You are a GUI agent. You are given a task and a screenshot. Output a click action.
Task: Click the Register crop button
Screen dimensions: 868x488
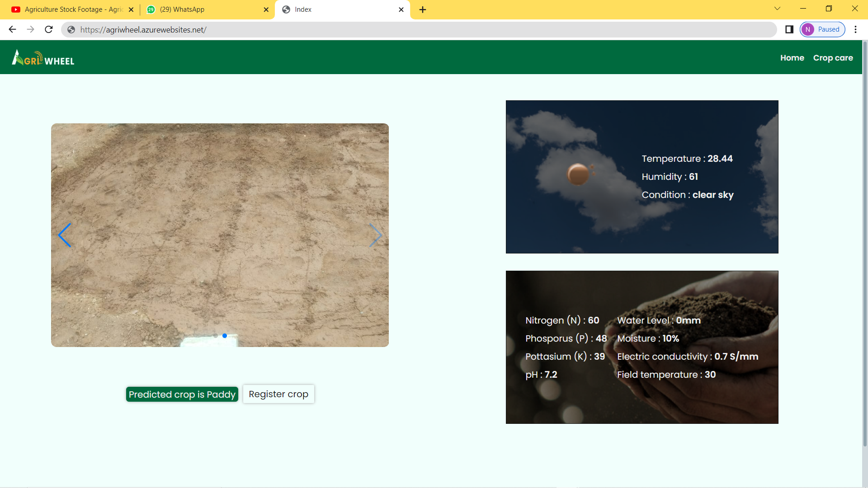coord(278,394)
